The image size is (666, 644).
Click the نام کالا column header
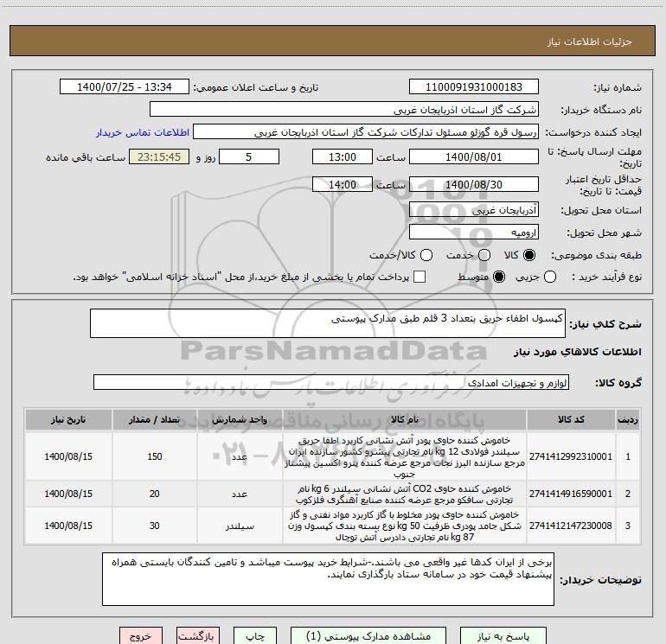pos(405,420)
